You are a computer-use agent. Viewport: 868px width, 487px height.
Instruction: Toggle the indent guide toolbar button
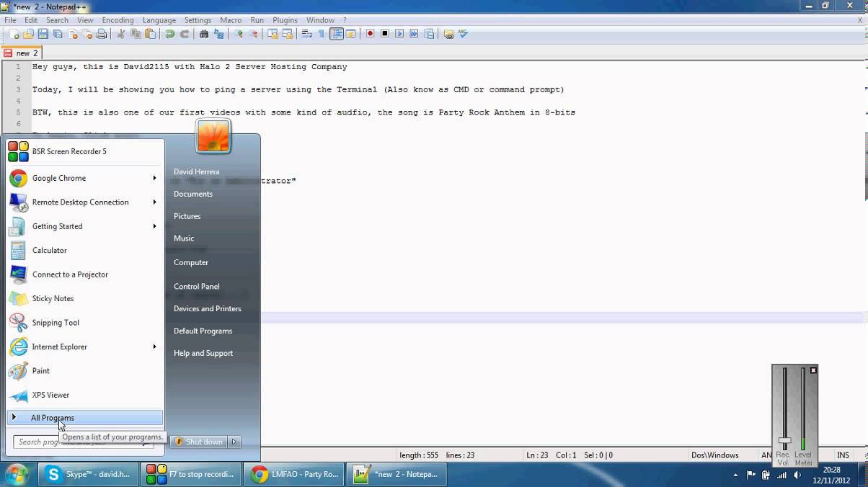pos(336,34)
